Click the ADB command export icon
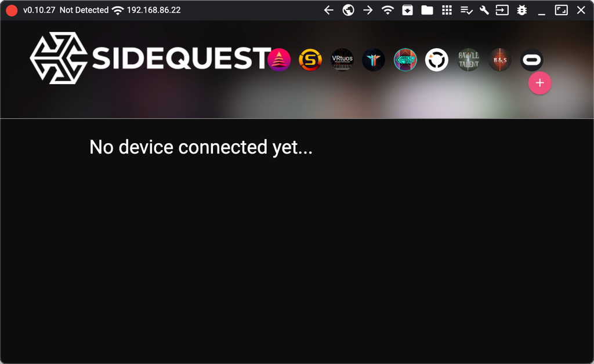Screen dimensions: 594x364 (502, 10)
